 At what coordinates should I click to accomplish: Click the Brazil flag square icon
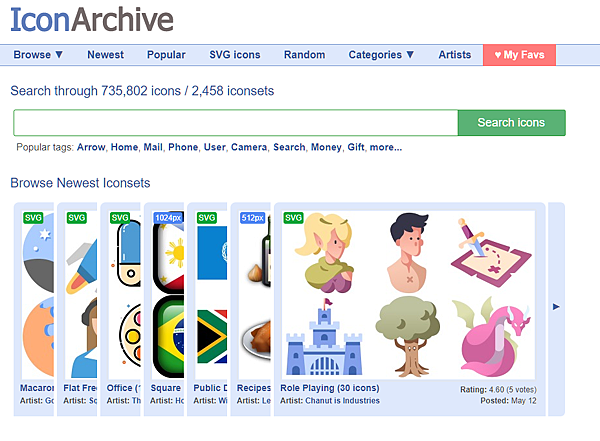click(x=169, y=336)
